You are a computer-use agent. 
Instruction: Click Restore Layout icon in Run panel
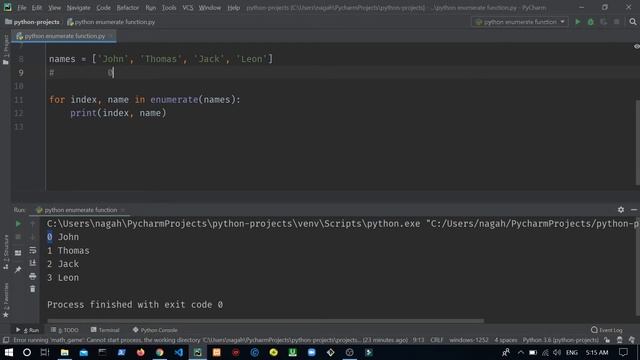pos(18,253)
